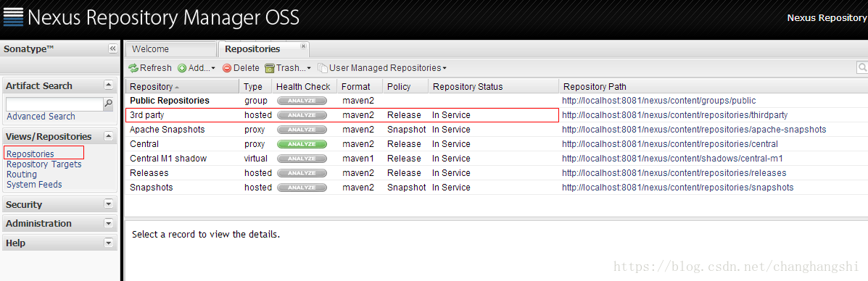Viewport: 868px width, 281px height.
Task: Click Analyze button for Central M1 shadow
Action: pyautogui.click(x=302, y=158)
